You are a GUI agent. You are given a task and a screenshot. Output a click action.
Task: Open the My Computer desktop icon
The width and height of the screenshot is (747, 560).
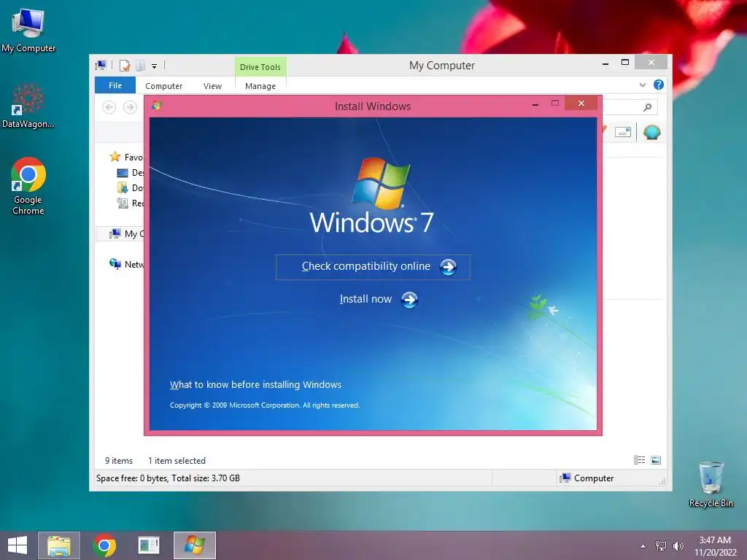coord(28,29)
